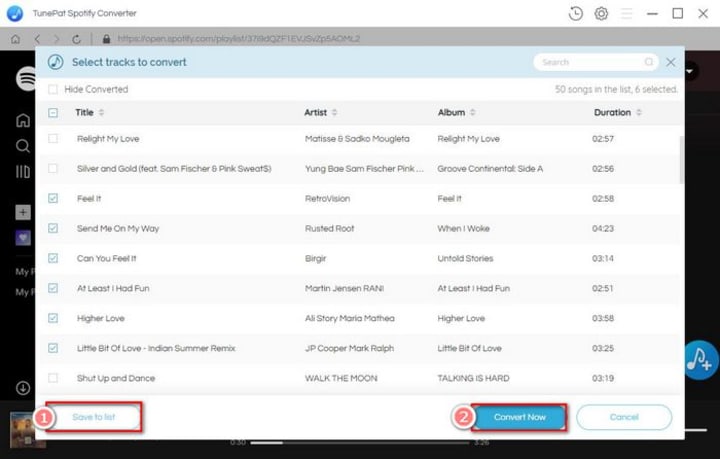The height and width of the screenshot is (459, 720).
Task: Click artist JP Cooper Mark Ralph
Action: click(x=349, y=348)
